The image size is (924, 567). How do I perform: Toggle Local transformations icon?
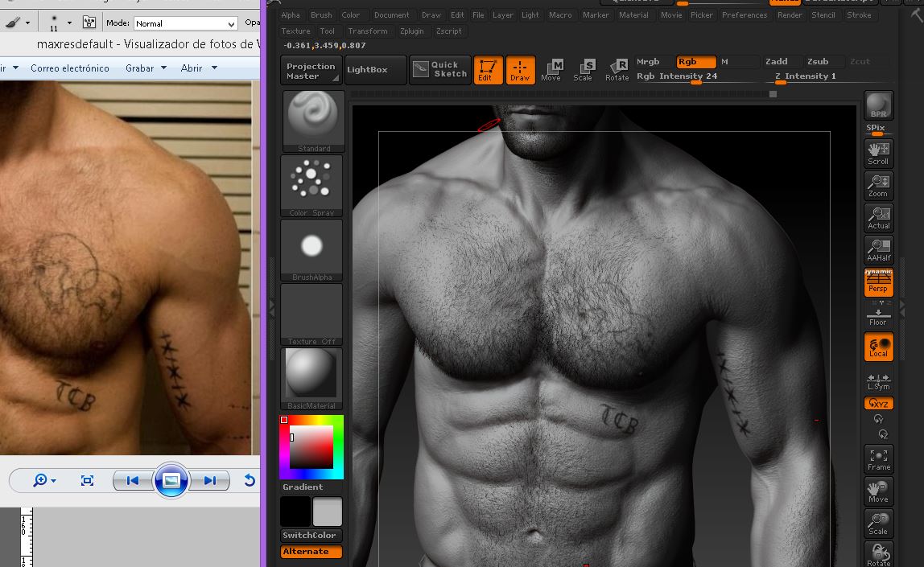click(x=879, y=346)
